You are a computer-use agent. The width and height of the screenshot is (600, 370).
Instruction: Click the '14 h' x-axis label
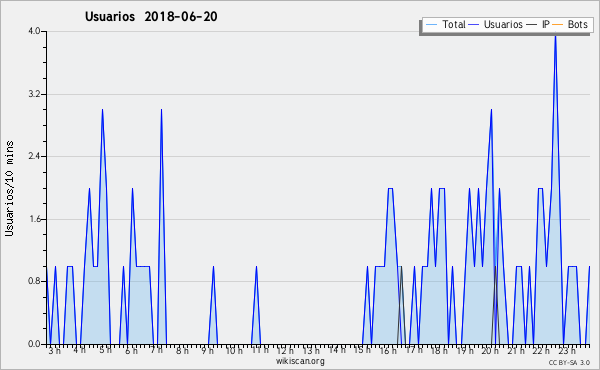337,350
